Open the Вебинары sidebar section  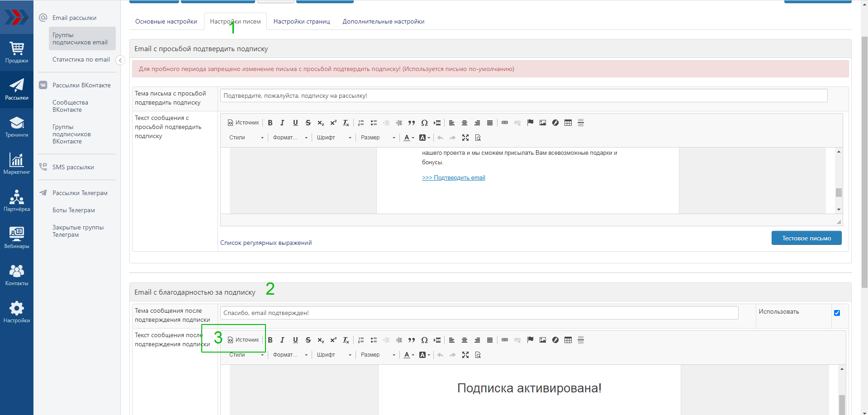click(17, 238)
